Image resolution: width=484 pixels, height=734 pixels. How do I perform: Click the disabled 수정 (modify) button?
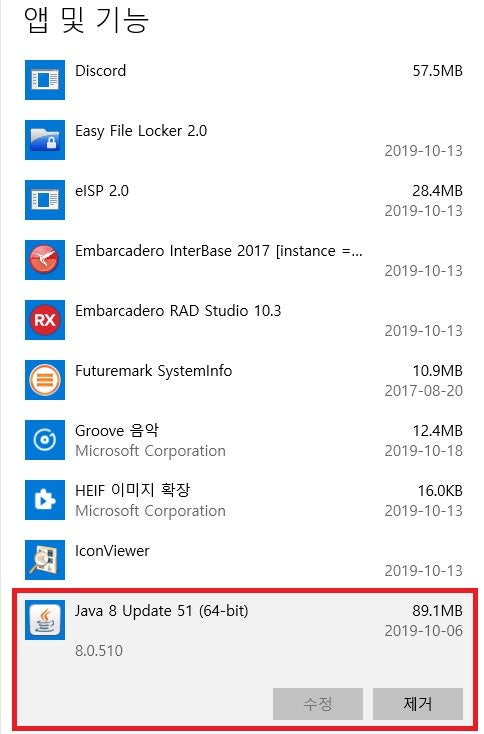click(318, 703)
